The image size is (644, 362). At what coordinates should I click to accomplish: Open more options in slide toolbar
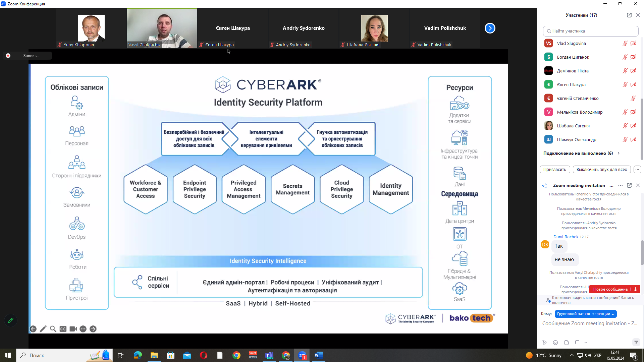[x=83, y=329]
